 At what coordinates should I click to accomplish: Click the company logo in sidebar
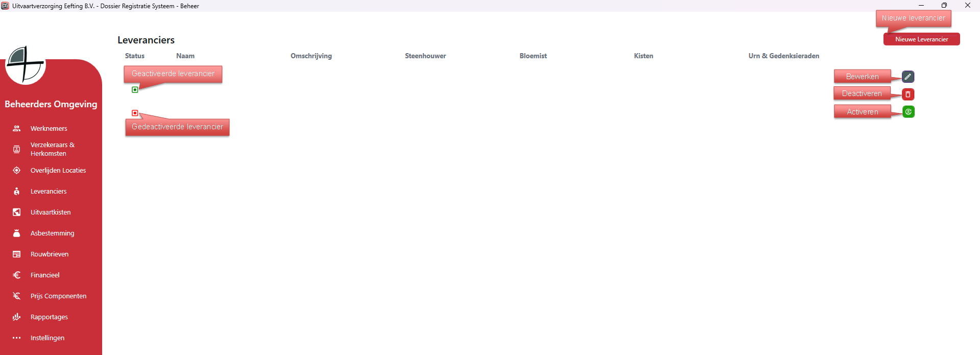25,65
